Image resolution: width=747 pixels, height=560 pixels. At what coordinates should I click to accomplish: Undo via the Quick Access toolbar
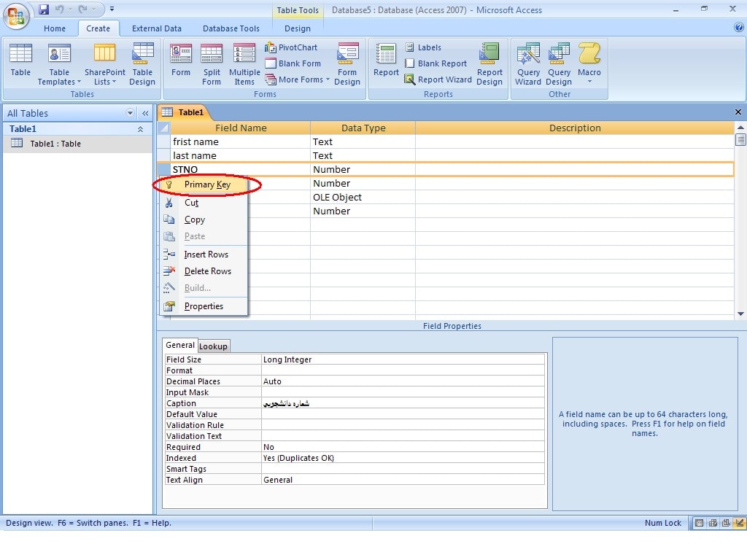coord(60,9)
